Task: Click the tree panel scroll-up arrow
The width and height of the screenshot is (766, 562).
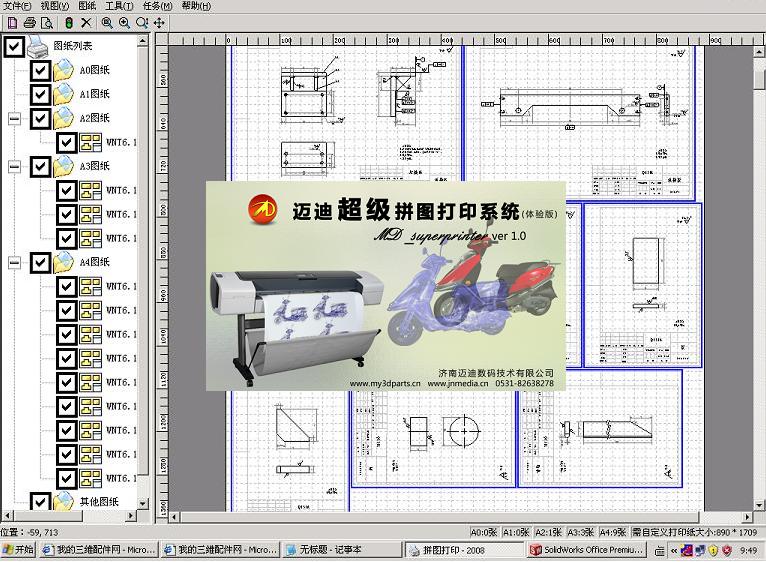Action: (143, 41)
